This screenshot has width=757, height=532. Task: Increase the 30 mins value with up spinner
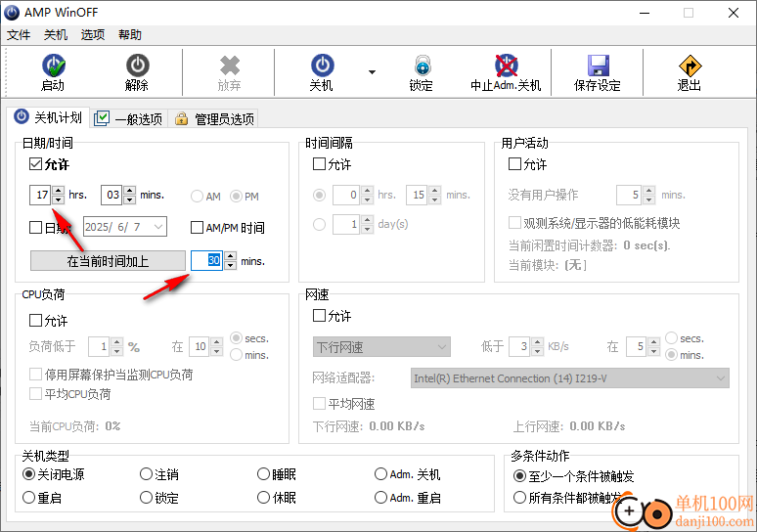230,256
